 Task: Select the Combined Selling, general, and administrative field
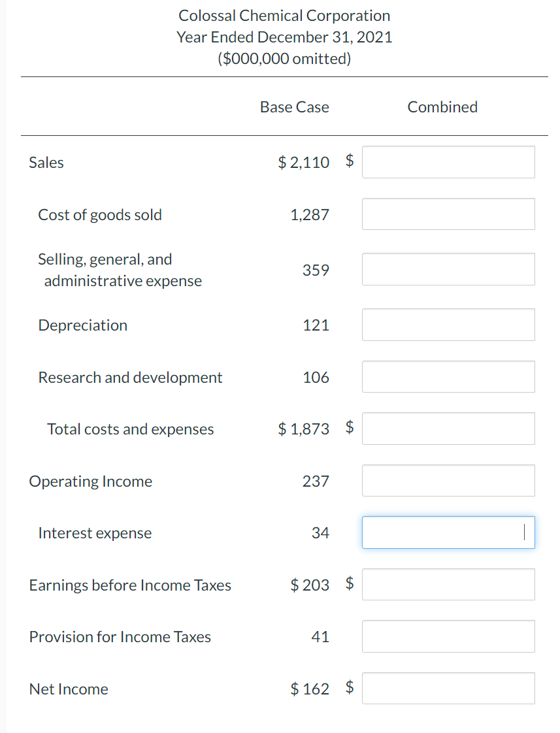tap(448, 269)
